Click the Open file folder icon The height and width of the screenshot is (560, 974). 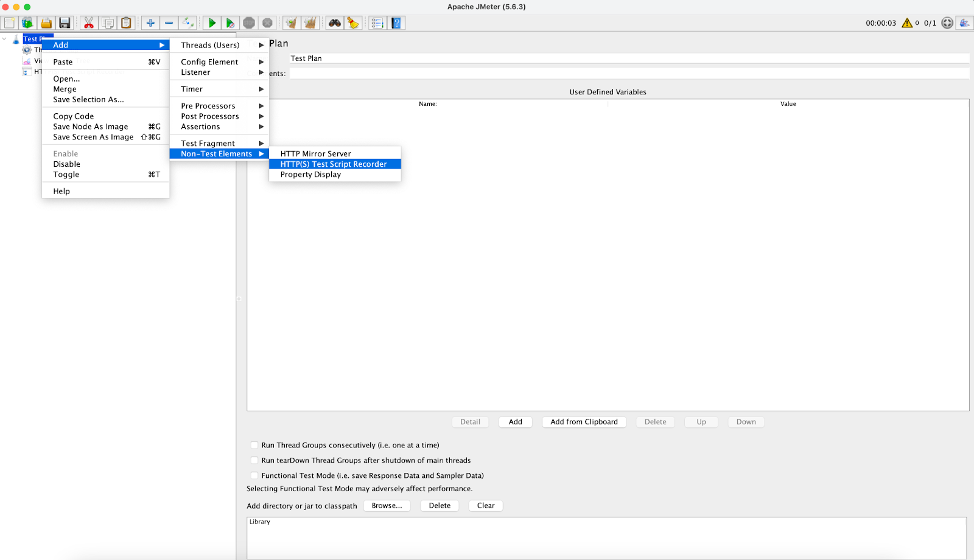tap(46, 23)
